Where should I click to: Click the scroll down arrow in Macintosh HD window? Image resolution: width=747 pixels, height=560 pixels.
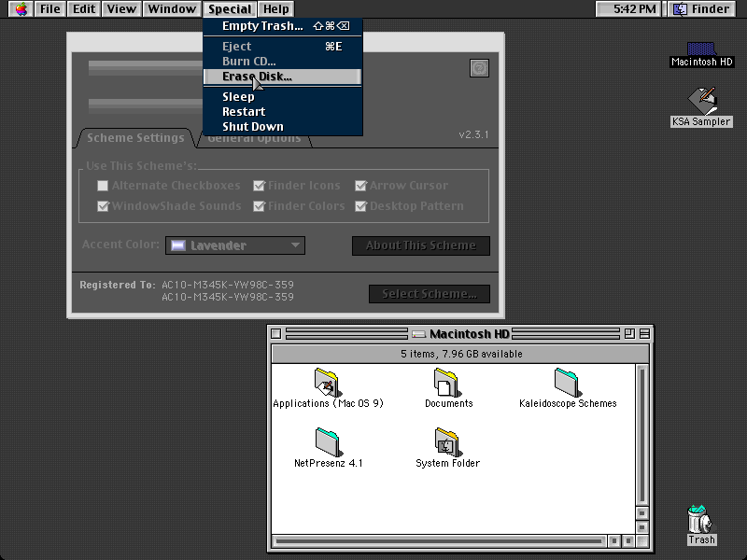pos(641,527)
